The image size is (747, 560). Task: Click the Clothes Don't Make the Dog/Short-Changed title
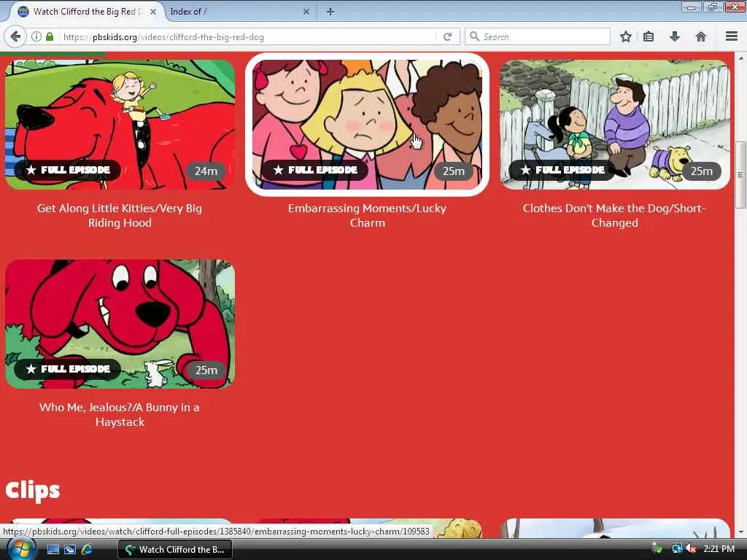614,216
